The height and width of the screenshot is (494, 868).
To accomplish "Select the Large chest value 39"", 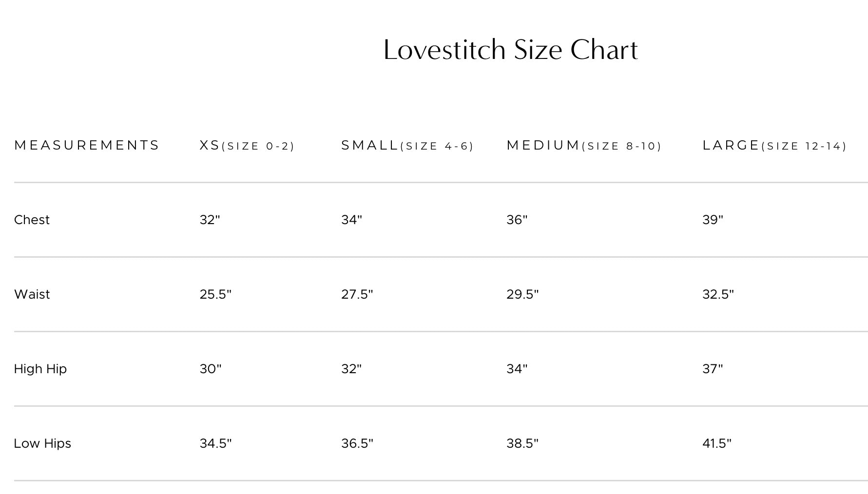I will pyautogui.click(x=713, y=220).
